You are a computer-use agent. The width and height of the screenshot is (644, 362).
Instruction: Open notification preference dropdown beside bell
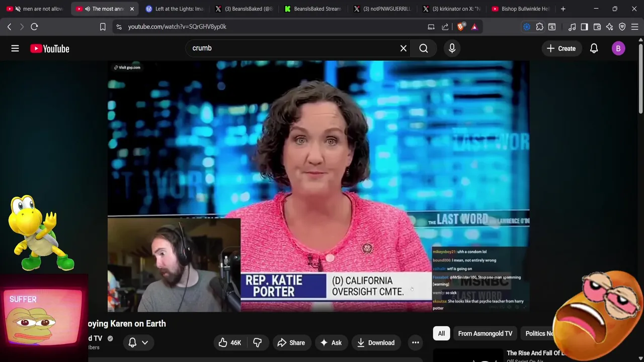(x=145, y=343)
